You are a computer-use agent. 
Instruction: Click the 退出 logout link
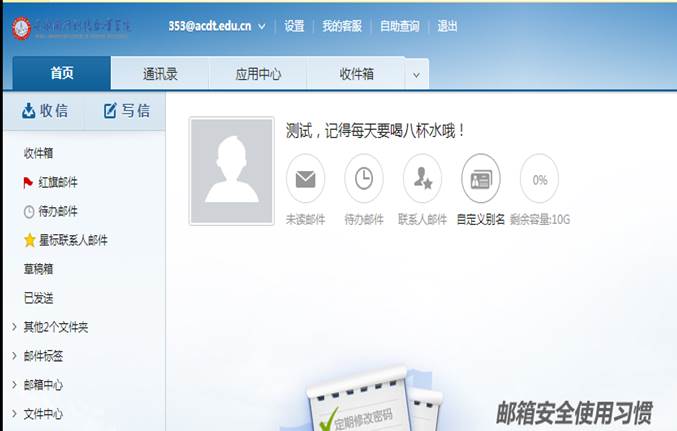[447, 27]
